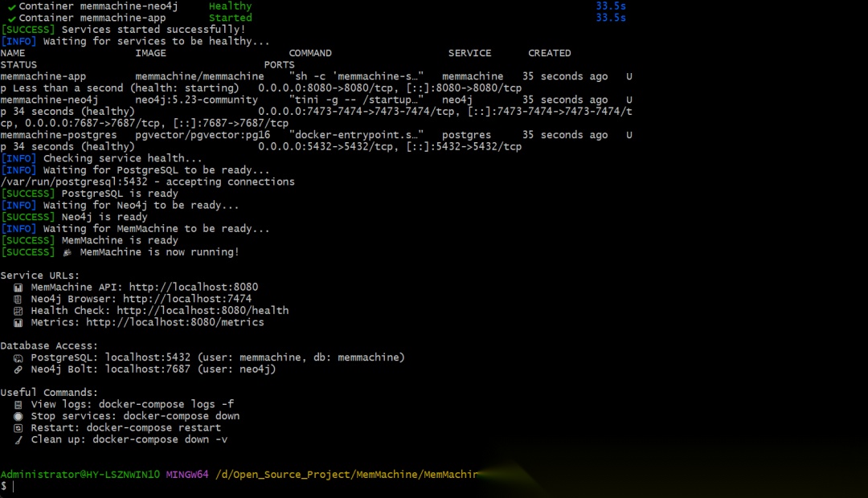Open the http://localhost:7474 Neo4j Browser URL
Image resolution: width=868 pixels, height=498 pixels.
tap(187, 299)
